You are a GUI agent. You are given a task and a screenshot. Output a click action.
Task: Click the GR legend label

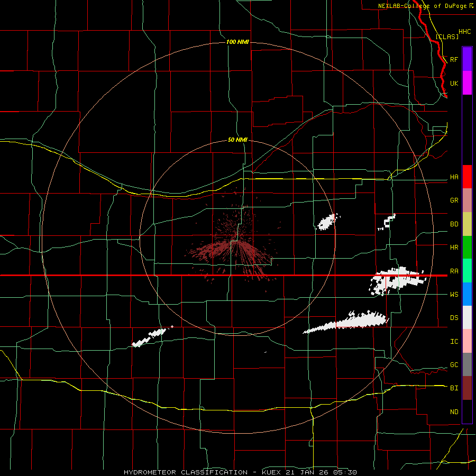point(454,200)
